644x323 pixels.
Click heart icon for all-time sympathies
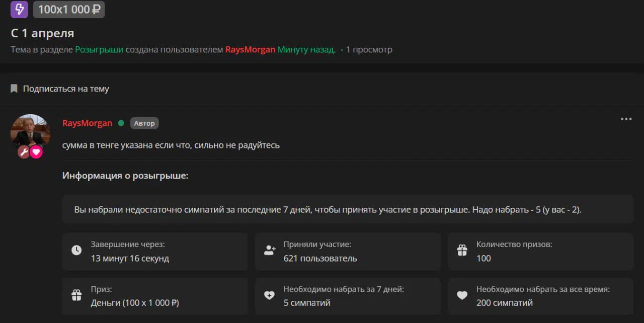tap(462, 295)
